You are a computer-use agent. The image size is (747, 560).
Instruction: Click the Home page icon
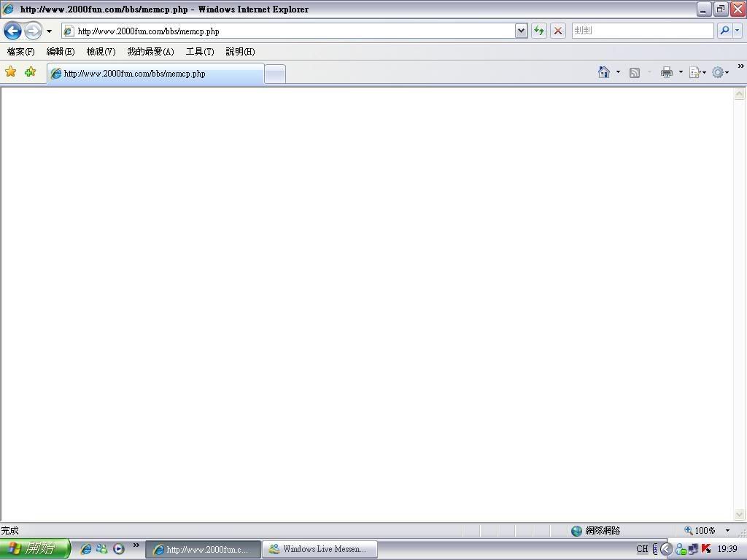point(603,72)
